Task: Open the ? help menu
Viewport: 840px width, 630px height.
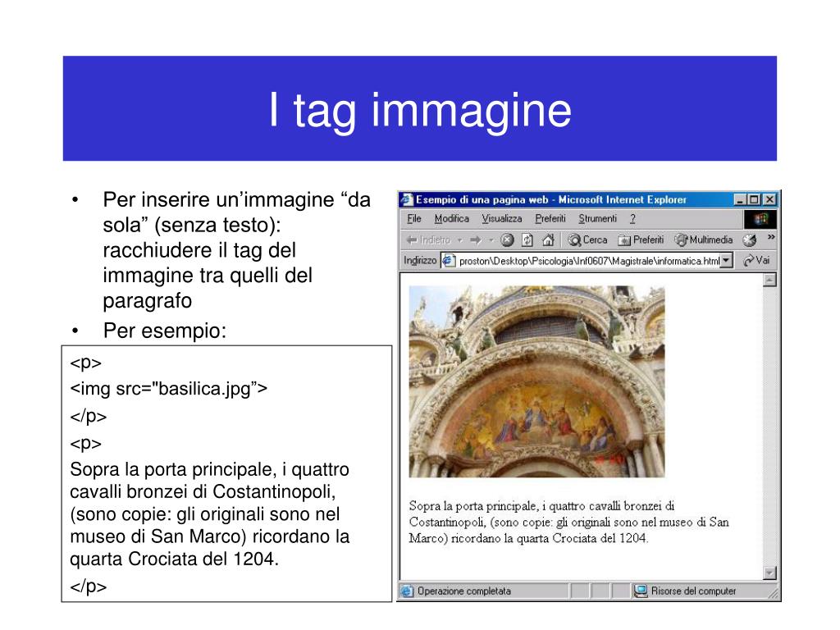Action: click(632, 218)
